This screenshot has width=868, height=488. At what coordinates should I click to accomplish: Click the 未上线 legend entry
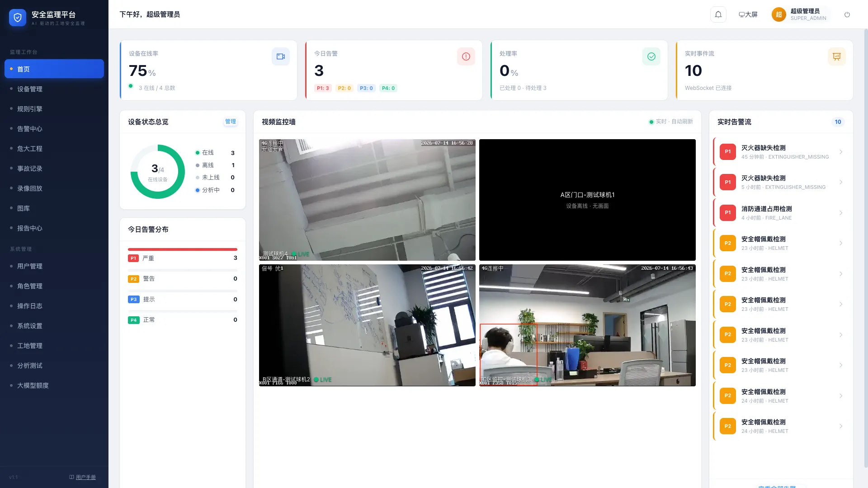(x=215, y=178)
